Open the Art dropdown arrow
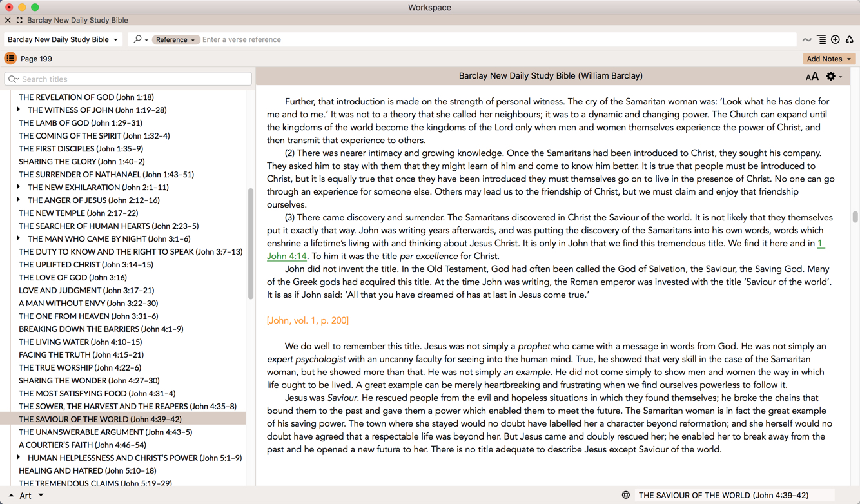This screenshot has height=504, width=860. 41,496
